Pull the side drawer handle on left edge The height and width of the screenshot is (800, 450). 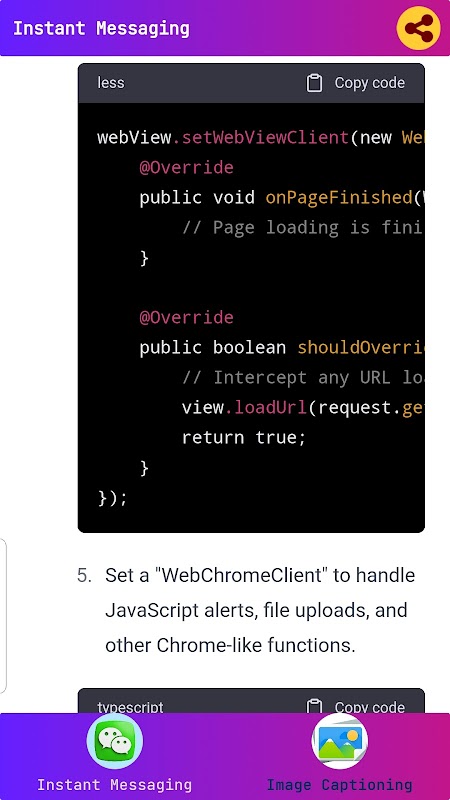point(3,616)
